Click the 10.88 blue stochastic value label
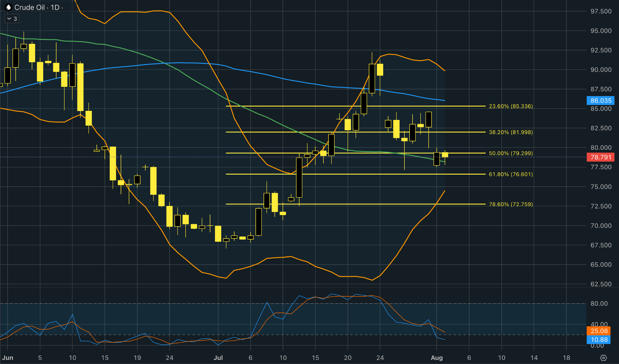 pyautogui.click(x=599, y=340)
